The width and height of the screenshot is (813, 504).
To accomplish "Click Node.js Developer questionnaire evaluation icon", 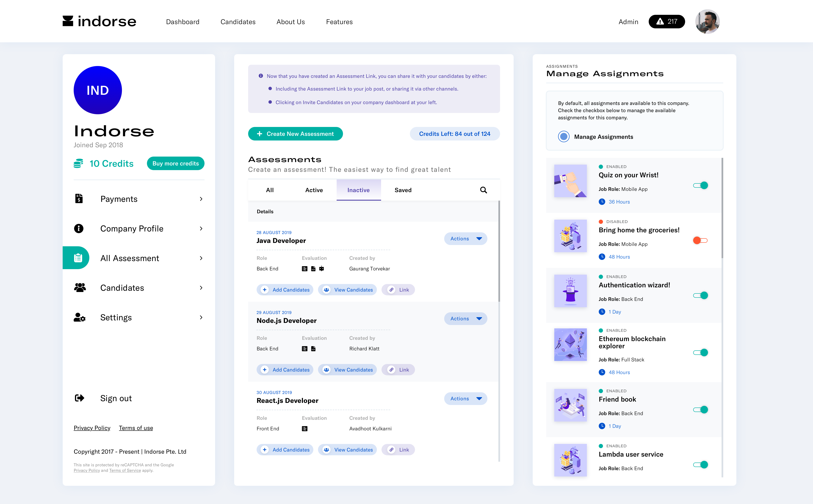I will (x=304, y=349).
